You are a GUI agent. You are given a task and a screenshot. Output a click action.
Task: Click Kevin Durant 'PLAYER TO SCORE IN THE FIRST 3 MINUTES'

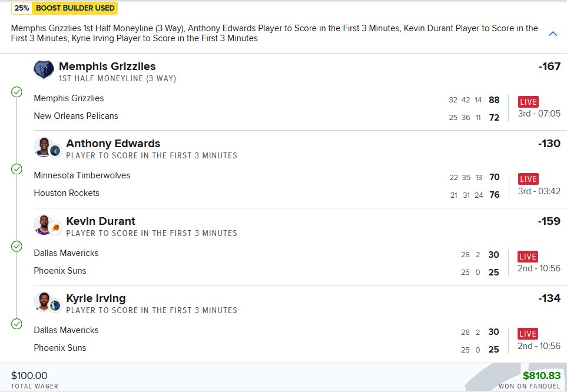pos(151,233)
